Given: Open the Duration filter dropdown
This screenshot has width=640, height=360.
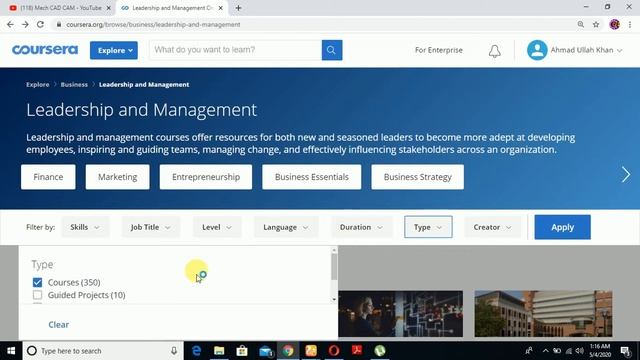Looking at the screenshot, I should 361,227.
